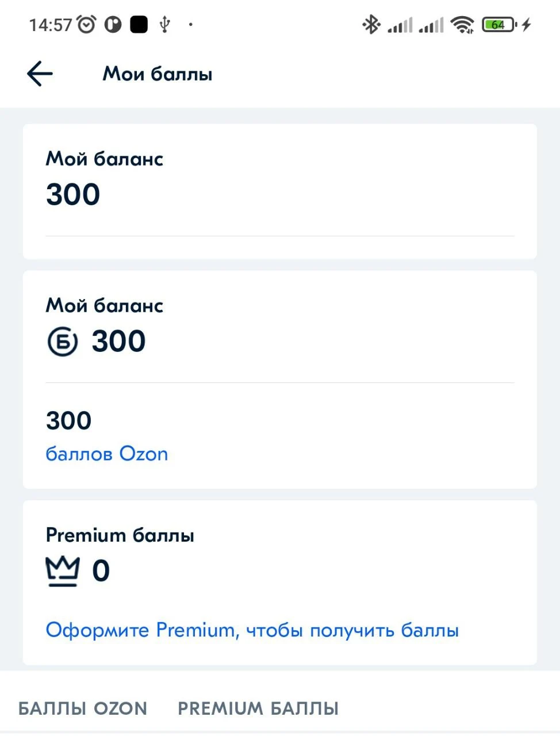The image size is (560, 736).
Task: Tap the Premium crown icon
Action: 62,571
